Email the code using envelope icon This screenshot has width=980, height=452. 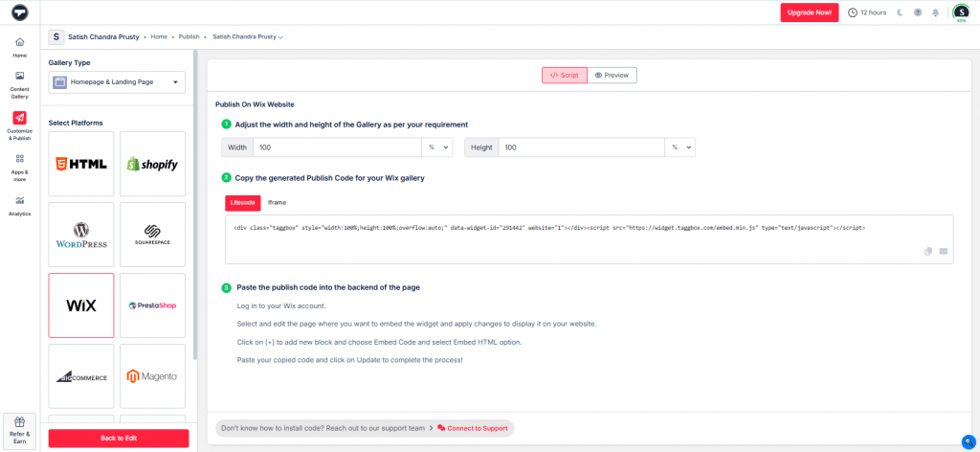point(943,251)
